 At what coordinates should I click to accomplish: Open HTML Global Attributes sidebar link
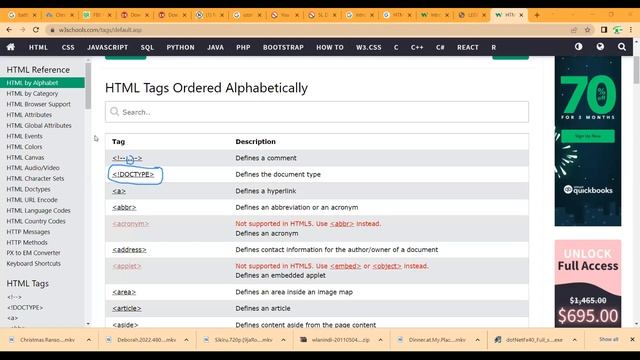coord(39,125)
